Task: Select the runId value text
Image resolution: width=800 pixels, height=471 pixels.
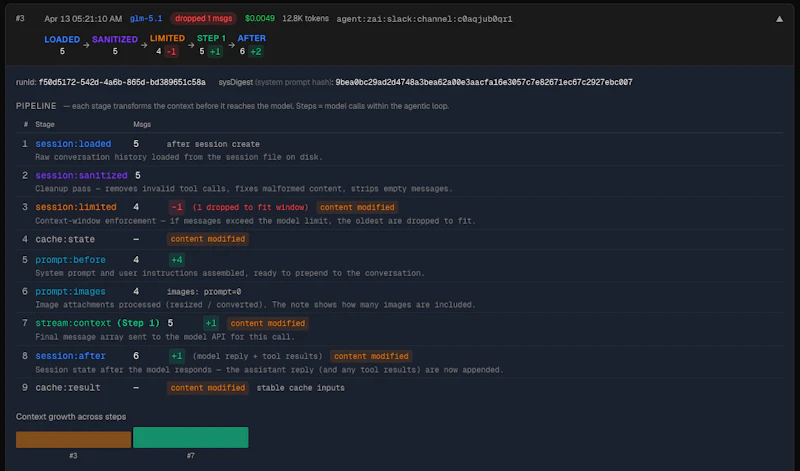Action: 122,82
